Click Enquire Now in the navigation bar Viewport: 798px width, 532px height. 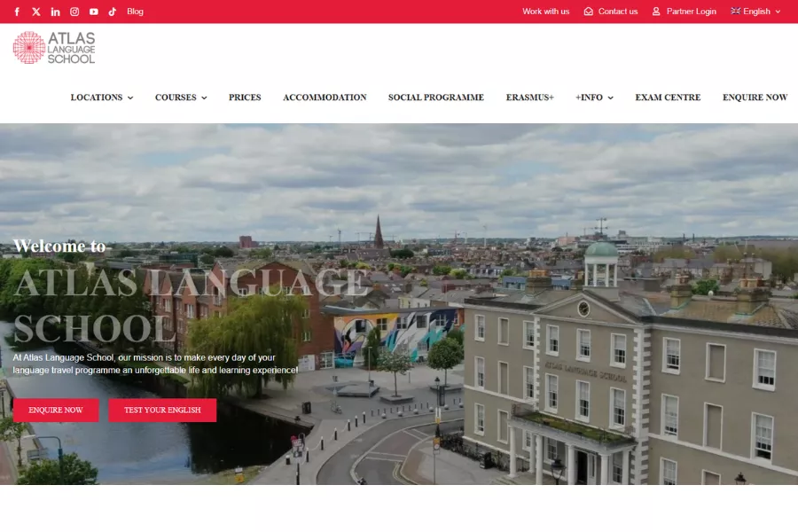755,98
